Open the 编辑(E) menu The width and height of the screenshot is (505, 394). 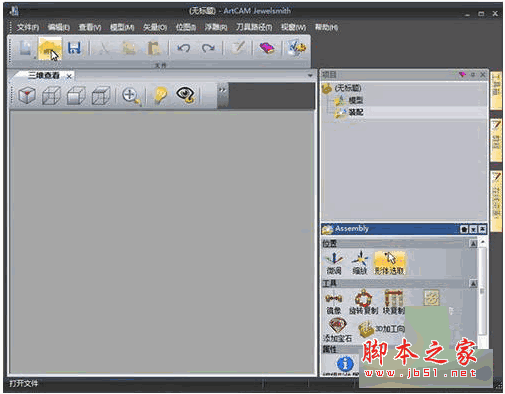58,27
